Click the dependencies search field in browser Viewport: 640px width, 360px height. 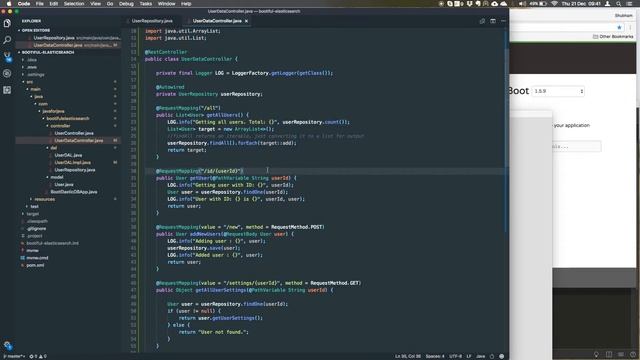(x=576, y=146)
